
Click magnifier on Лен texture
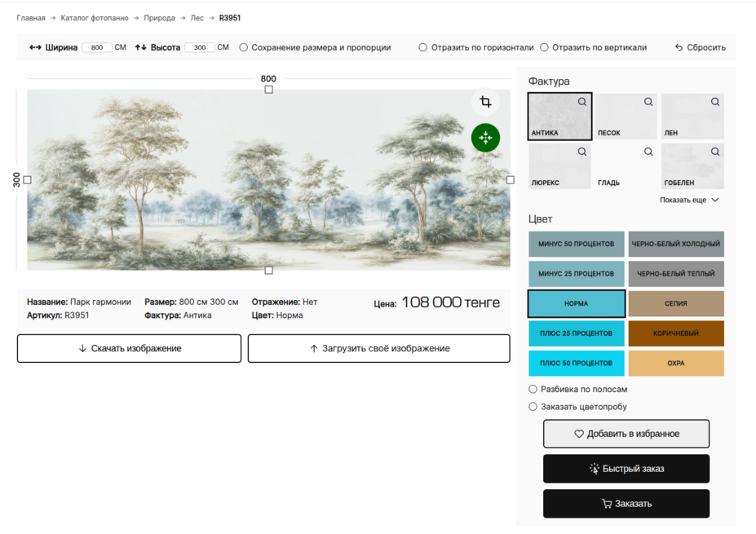pyautogui.click(x=715, y=102)
